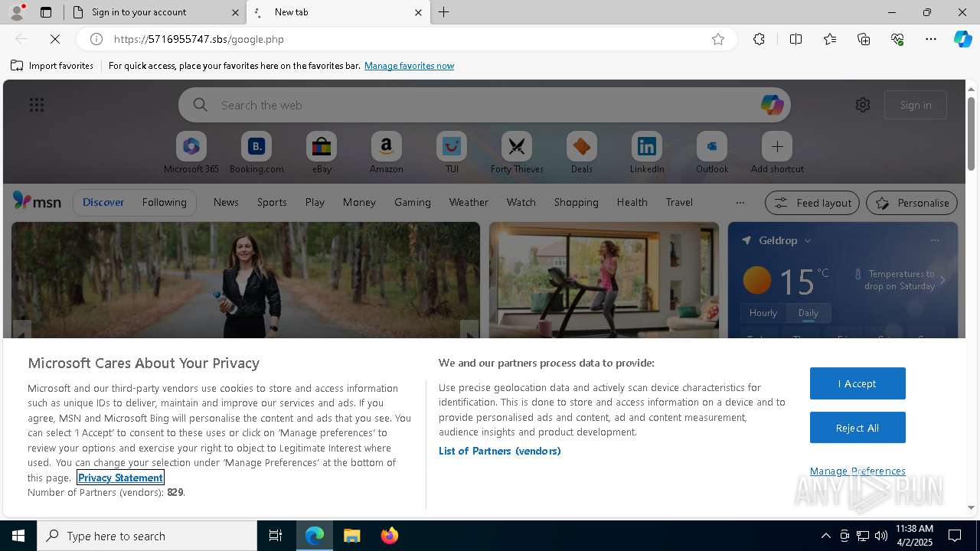Add this page to favorites star
Screen dimensions: 980x551
click(x=717, y=39)
